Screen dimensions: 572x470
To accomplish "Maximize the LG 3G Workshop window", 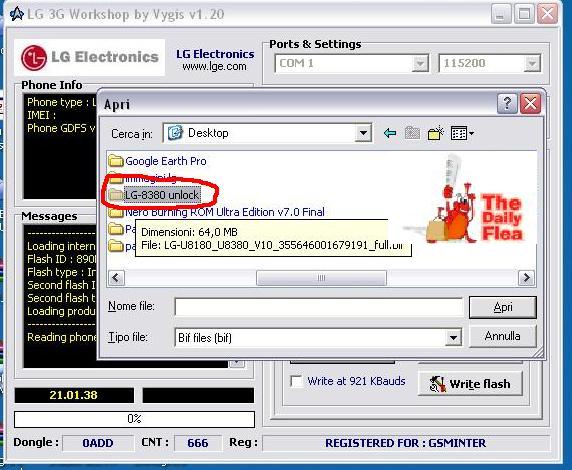I will [524, 15].
